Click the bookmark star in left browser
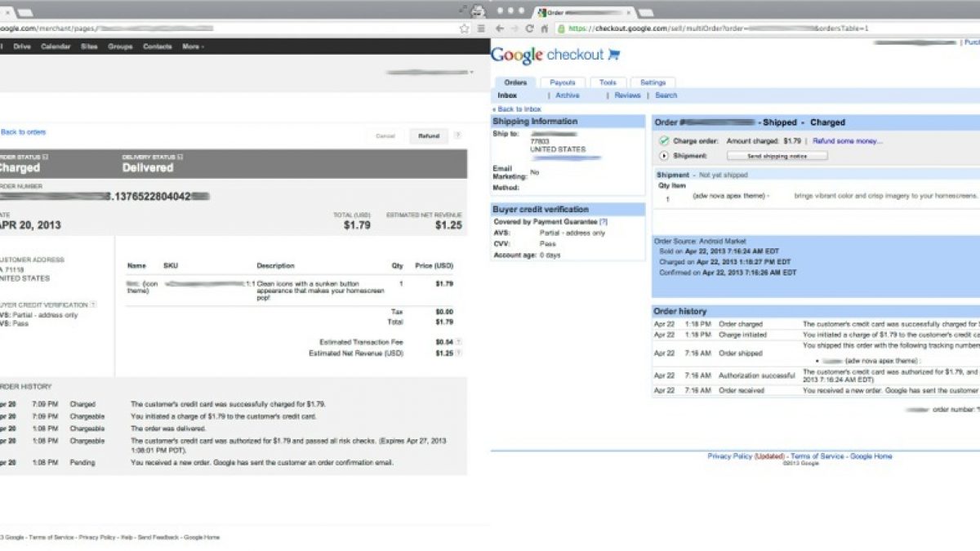Viewport: 980px width, 551px height. coord(465,28)
